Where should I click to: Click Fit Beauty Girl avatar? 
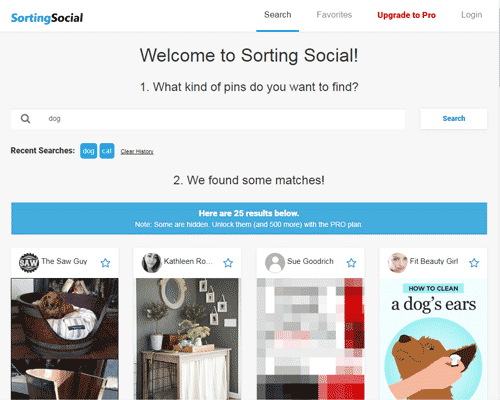pyautogui.click(x=397, y=263)
